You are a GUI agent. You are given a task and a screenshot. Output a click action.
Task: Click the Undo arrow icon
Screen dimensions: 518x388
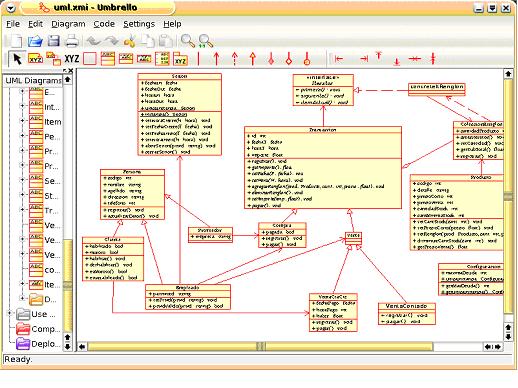pos(93,41)
